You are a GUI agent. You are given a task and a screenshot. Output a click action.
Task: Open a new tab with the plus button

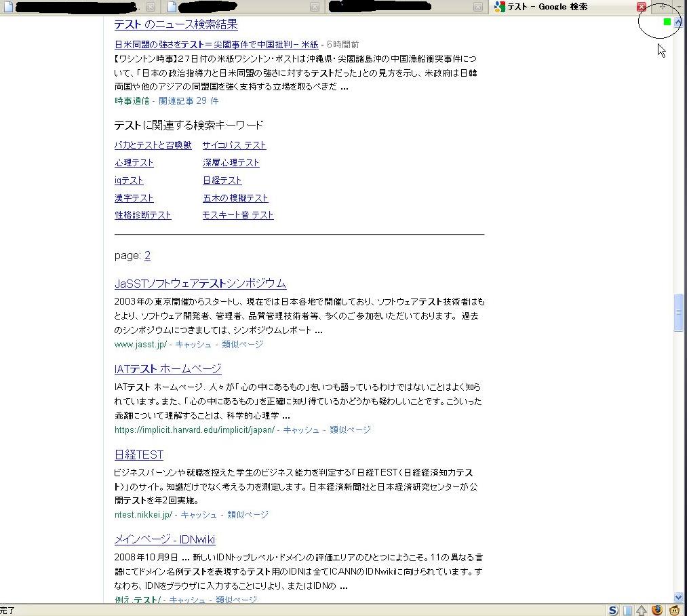click(662, 7)
